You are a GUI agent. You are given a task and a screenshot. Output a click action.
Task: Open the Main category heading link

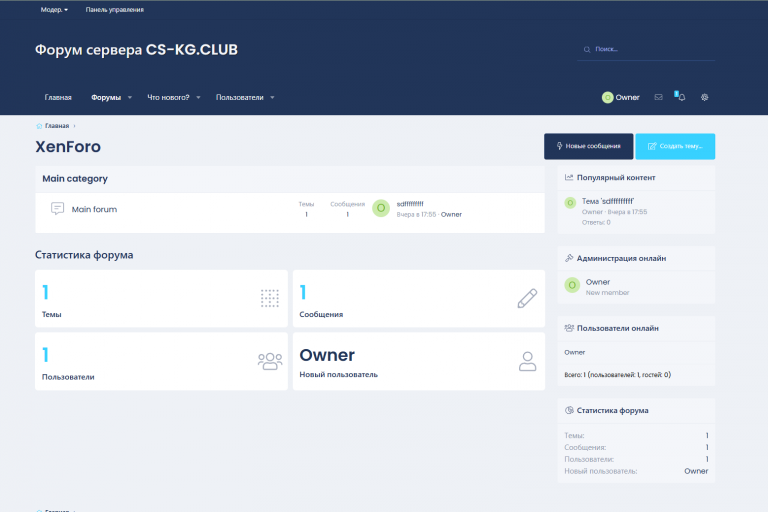pos(75,179)
